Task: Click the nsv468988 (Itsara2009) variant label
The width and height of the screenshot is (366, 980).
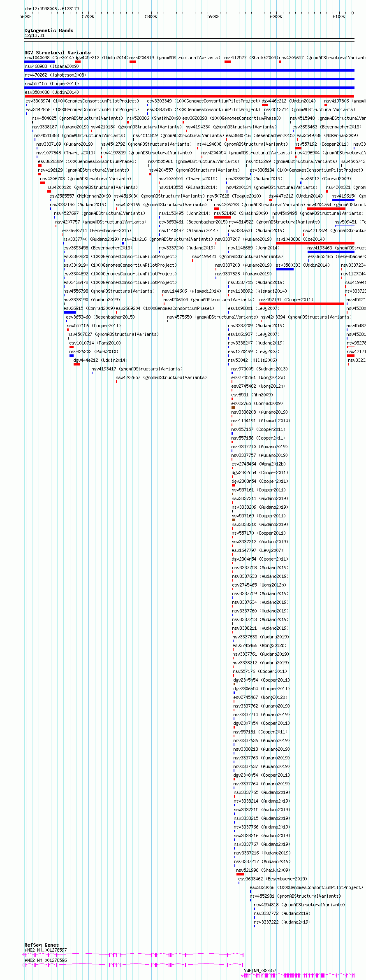Action: [51, 66]
